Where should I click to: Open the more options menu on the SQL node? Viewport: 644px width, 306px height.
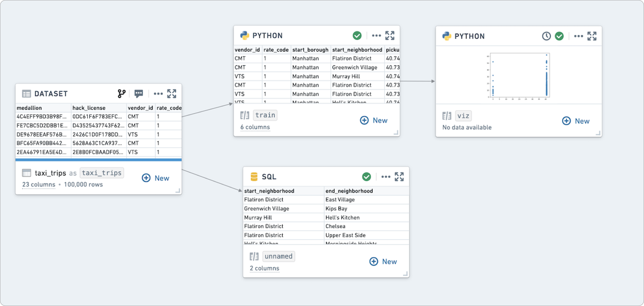click(x=386, y=177)
